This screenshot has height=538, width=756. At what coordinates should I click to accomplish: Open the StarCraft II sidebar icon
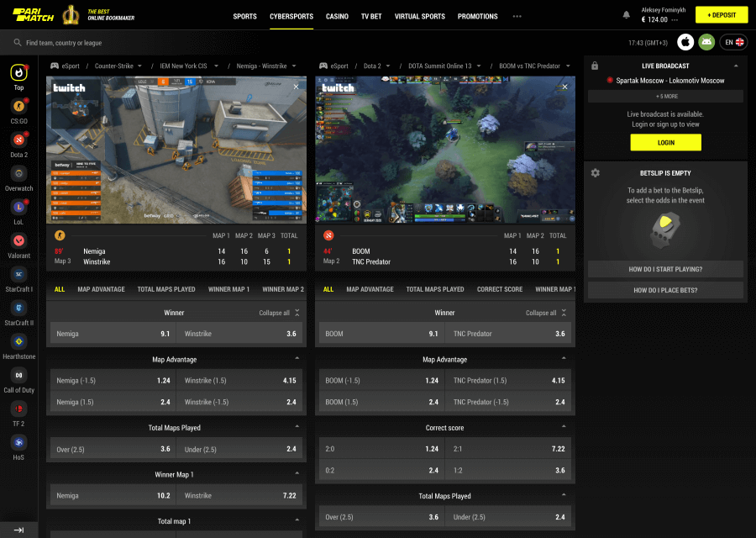click(x=18, y=308)
